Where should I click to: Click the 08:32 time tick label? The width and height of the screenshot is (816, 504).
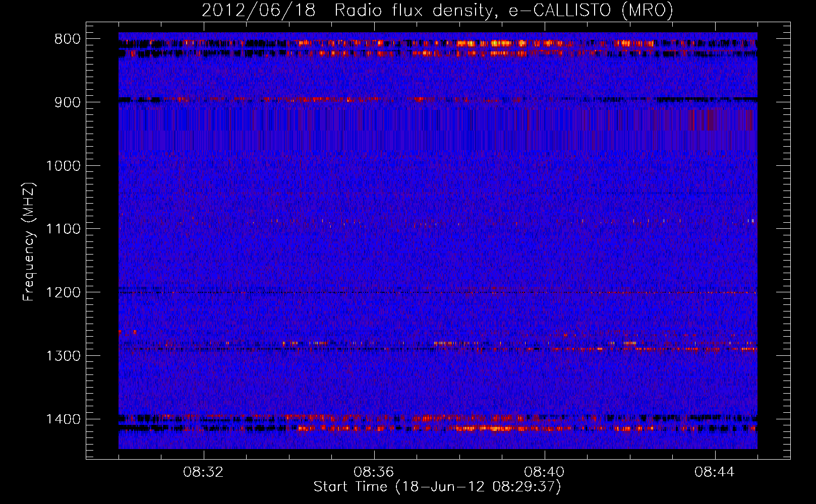(203, 472)
